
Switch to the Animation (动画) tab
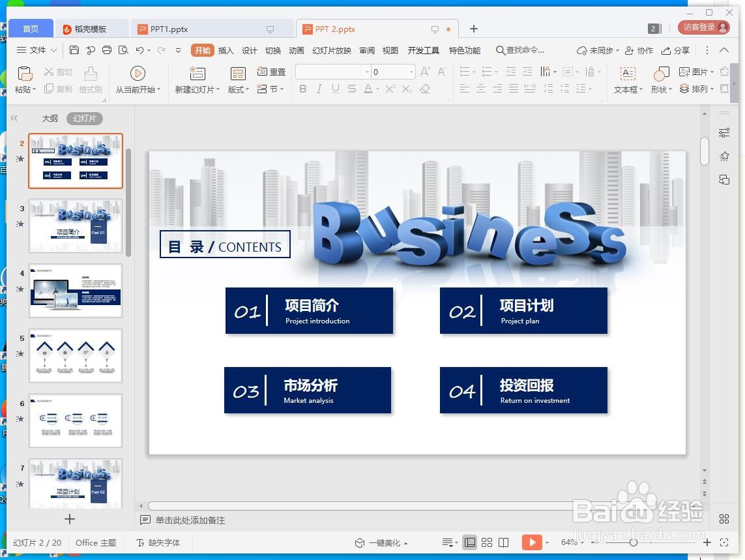[x=296, y=50]
